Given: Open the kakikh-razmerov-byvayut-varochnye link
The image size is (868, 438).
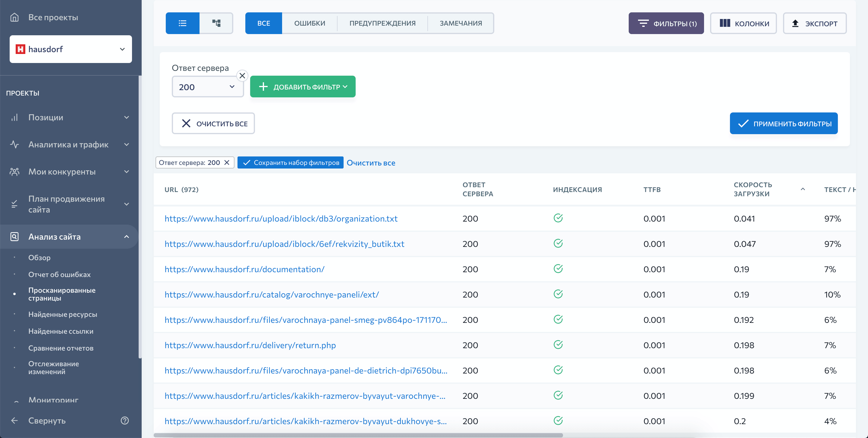Looking at the screenshot, I should click(x=305, y=396).
